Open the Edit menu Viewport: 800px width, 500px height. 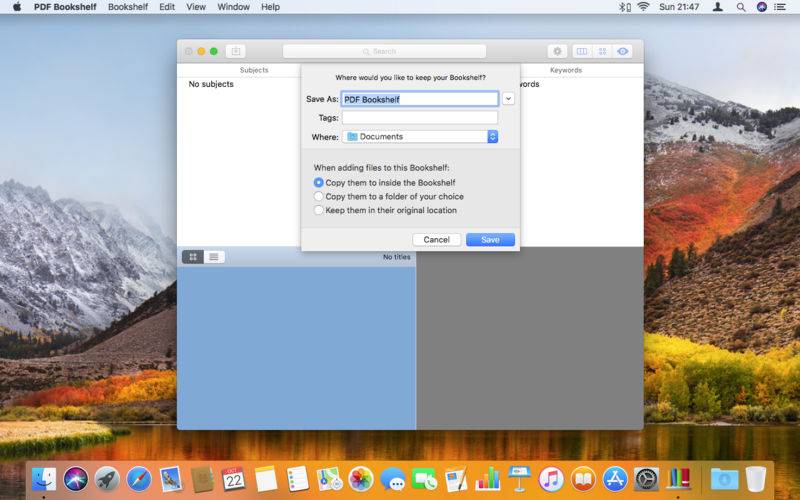pyautogui.click(x=167, y=7)
